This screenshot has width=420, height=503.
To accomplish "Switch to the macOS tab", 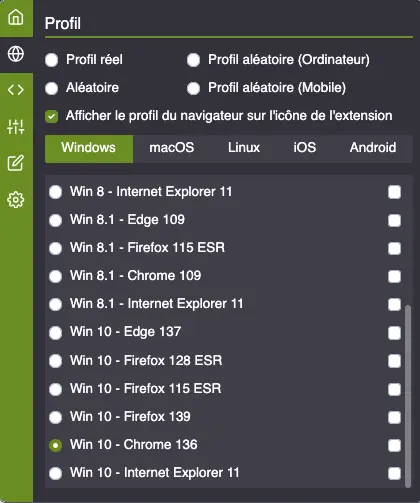I will pyautogui.click(x=172, y=148).
